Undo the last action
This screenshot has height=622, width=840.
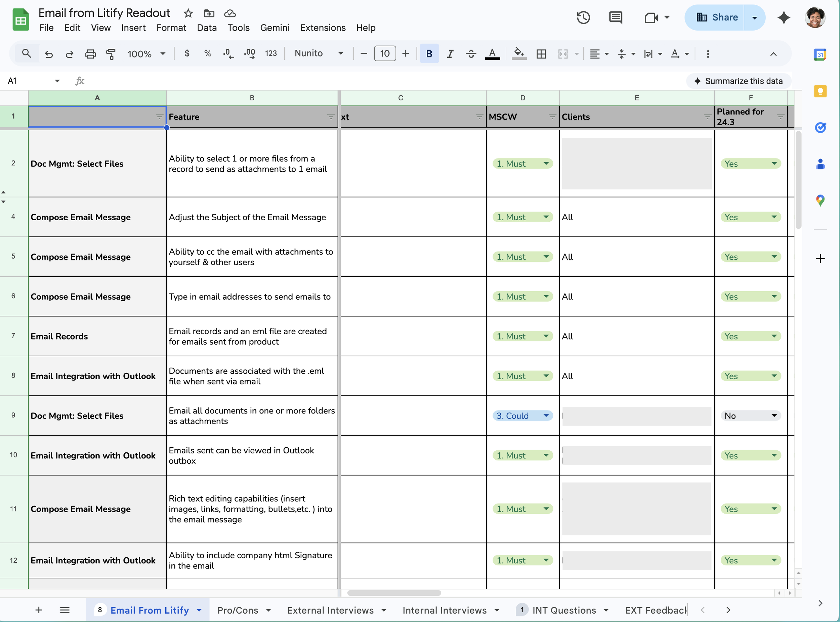49,54
